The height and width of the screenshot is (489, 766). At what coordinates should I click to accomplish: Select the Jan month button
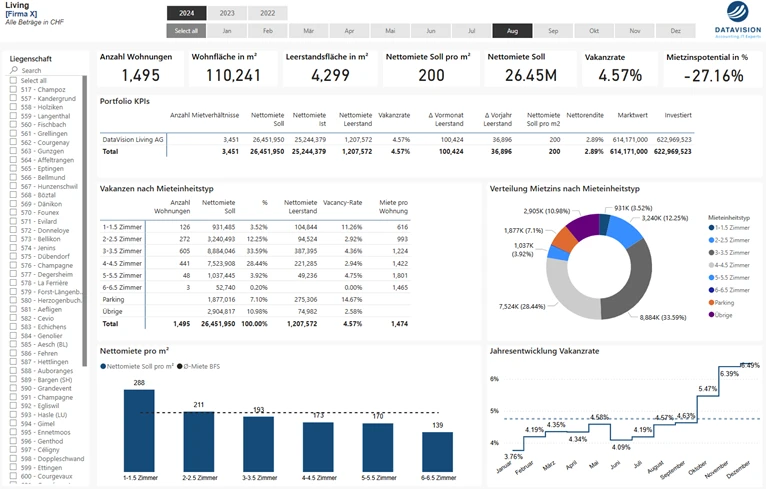[x=227, y=31]
